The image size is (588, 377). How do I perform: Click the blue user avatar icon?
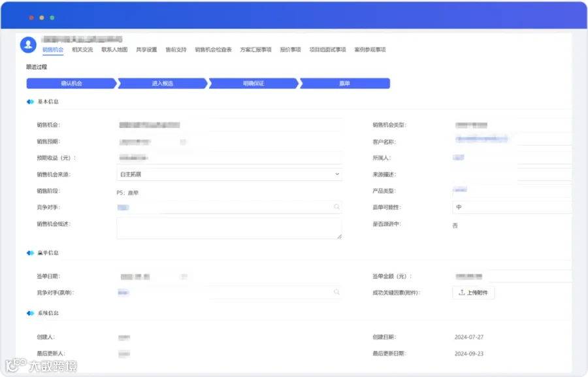click(28, 44)
